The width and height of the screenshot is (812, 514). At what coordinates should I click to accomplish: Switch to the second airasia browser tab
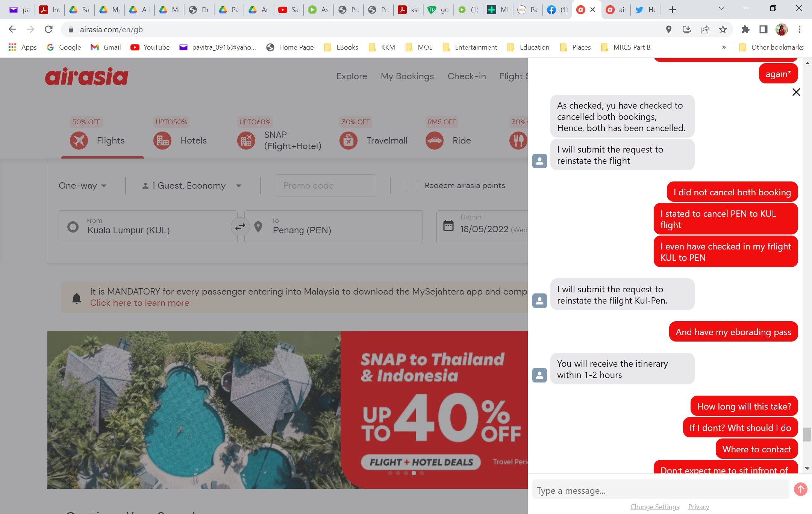[x=616, y=10]
